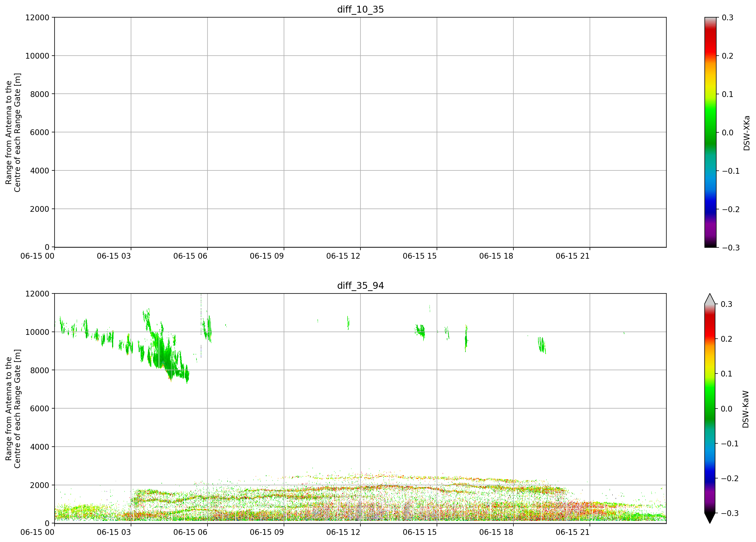Click the 12000 y-tick in diff_10_35 plot
756x542 pixels.
coord(37,17)
